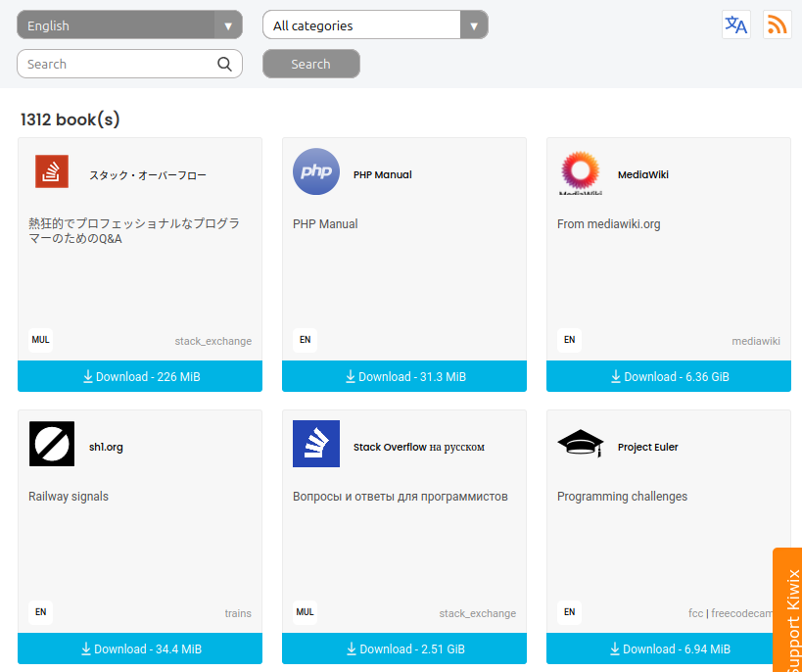Click the fcc tag on Project Euler

(x=695, y=613)
